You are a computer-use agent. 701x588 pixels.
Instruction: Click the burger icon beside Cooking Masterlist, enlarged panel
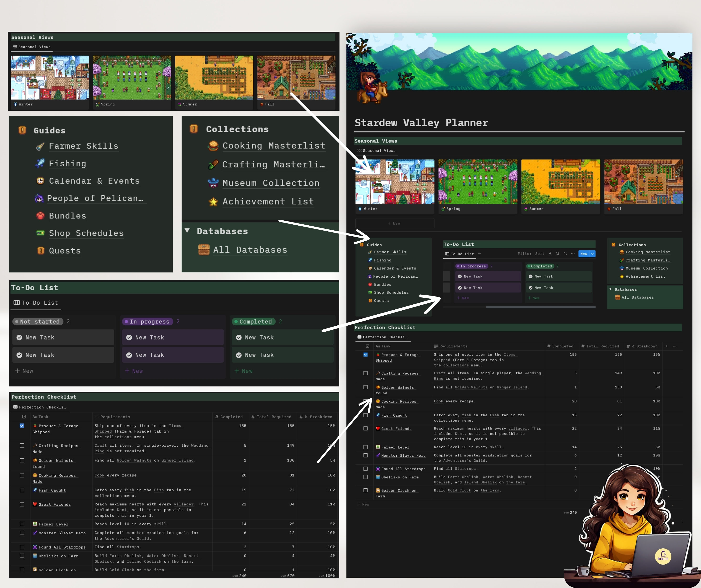pyautogui.click(x=213, y=146)
